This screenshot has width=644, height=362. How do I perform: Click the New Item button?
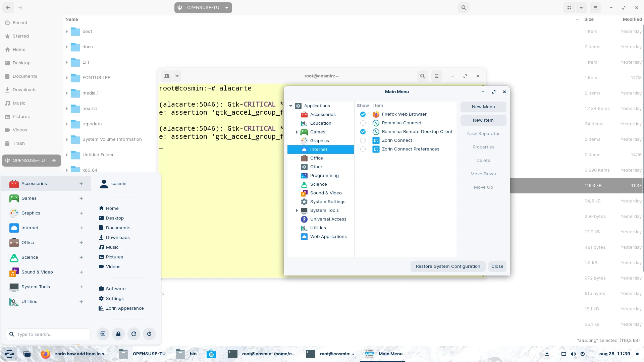point(483,120)
